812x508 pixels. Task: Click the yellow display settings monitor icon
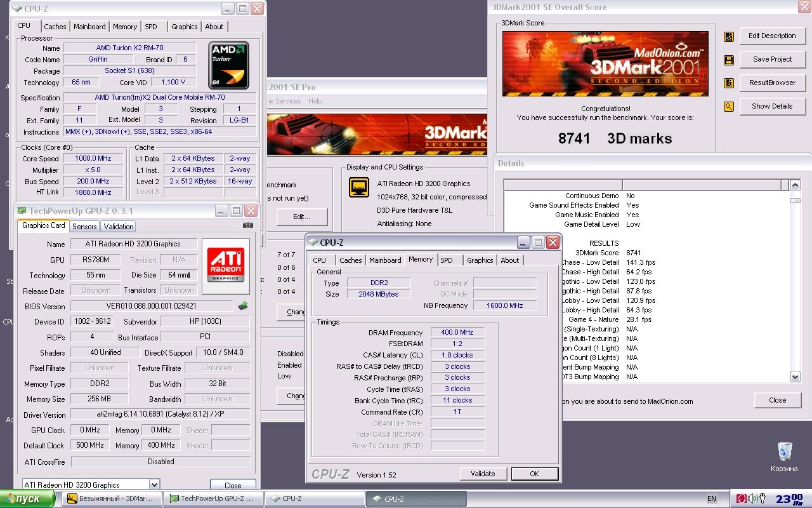[359, 188]
